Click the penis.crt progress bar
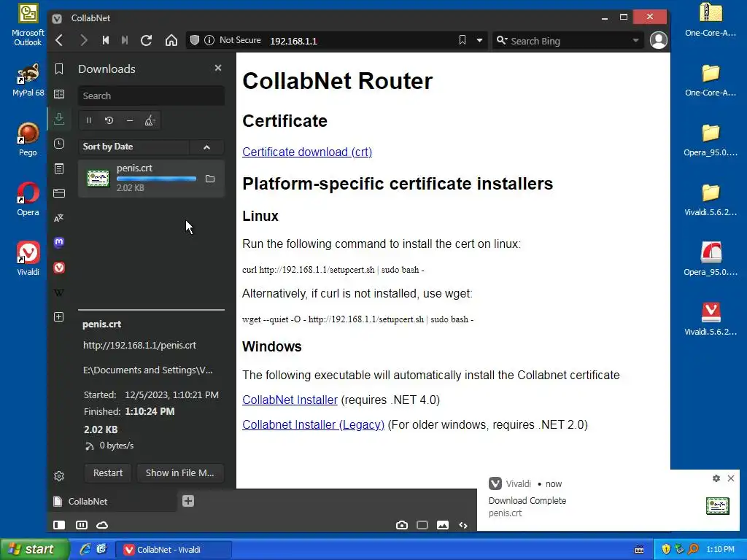The width and height of the screenshot is (747, 560). pos(156,179)
